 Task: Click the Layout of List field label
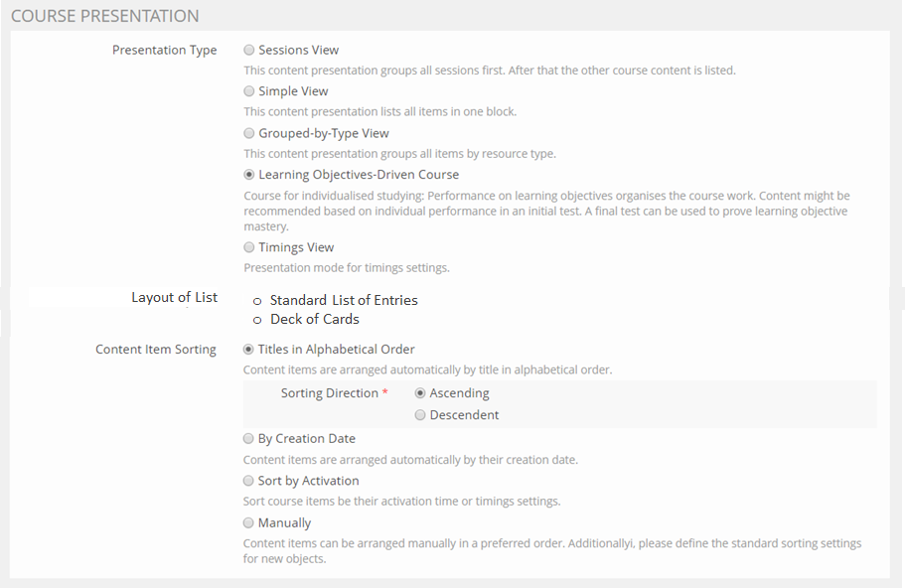(174, 298)
